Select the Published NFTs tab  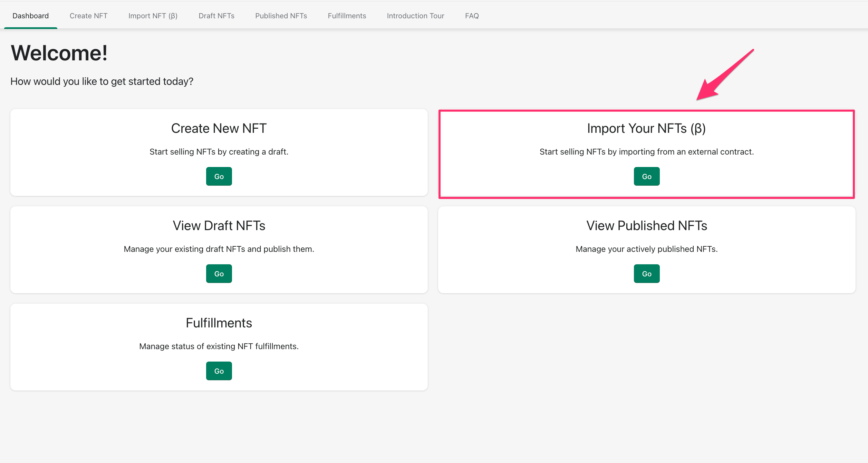point(281,16)
